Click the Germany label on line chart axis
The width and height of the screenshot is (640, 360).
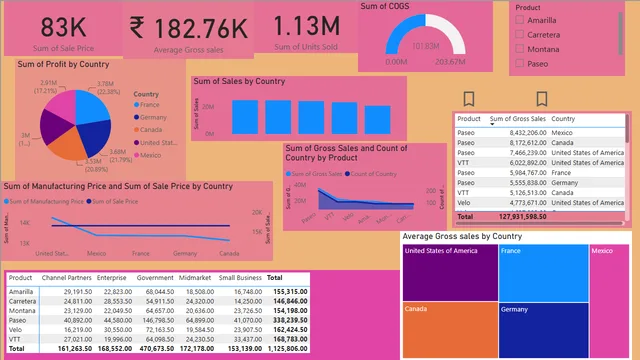coord(185,253)
